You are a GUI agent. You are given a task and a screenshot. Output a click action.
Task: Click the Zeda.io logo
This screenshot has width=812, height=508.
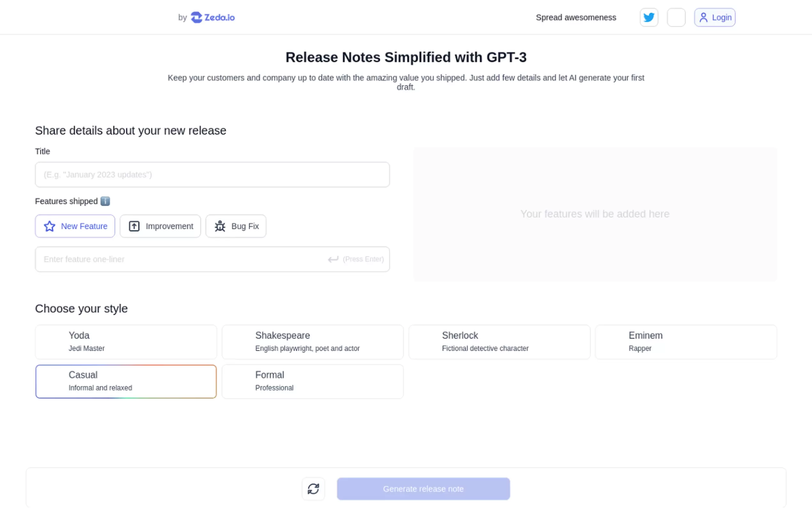tap(213, 18)
